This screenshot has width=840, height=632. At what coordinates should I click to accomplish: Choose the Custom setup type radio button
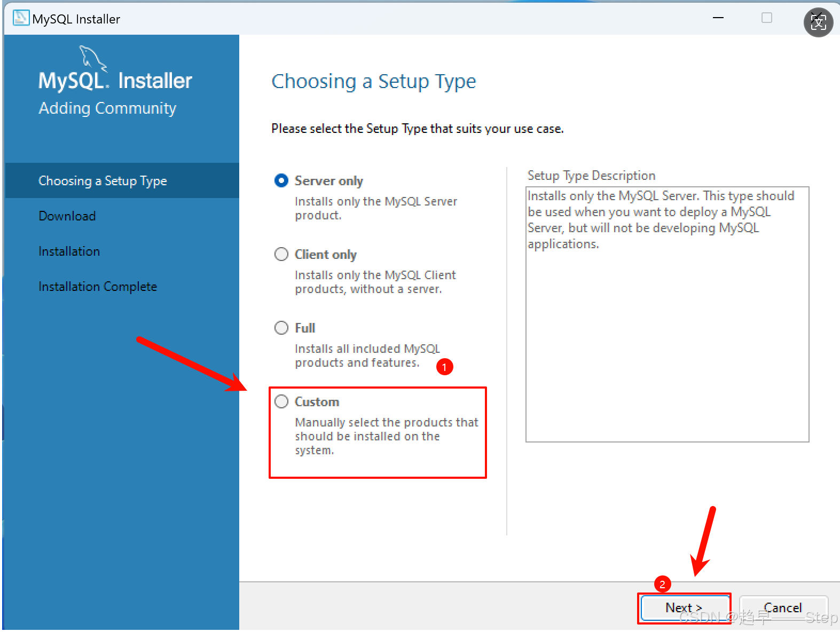(281, 401)
